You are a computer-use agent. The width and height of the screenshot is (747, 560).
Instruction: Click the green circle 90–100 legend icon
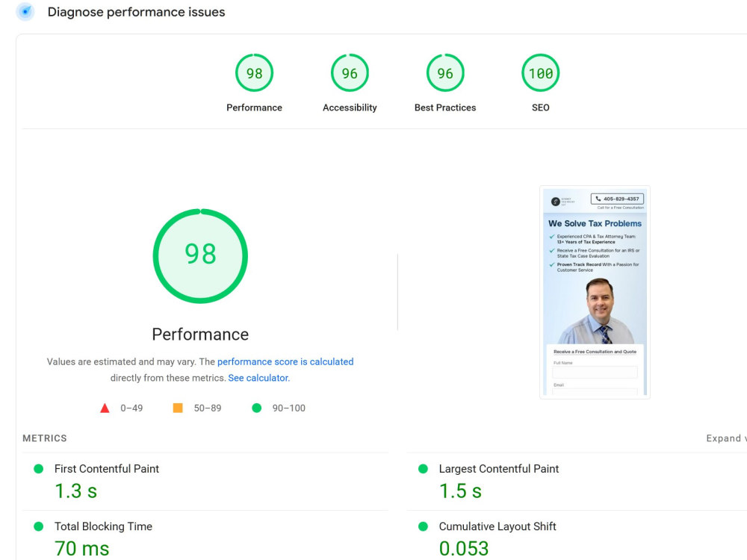(256, 408)
